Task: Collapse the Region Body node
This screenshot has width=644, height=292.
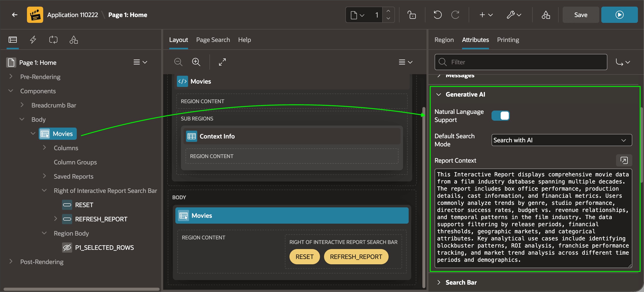Action: (44, 233)
